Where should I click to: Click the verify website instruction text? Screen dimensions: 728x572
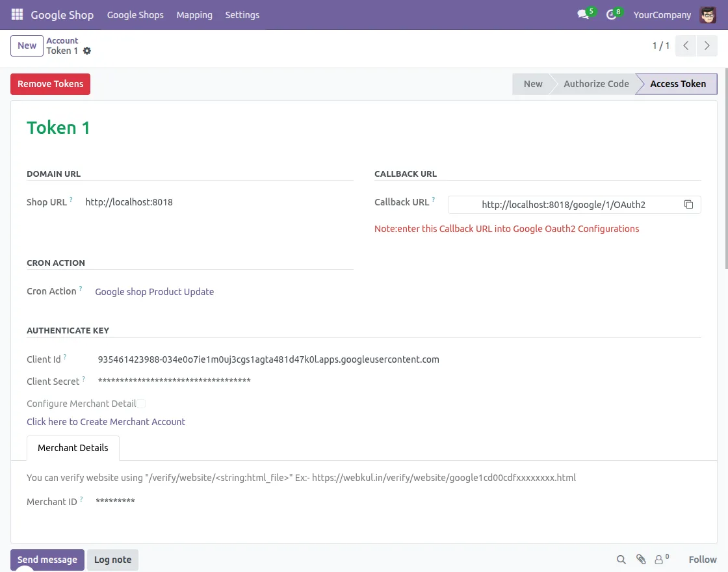[x=301, y=478]
